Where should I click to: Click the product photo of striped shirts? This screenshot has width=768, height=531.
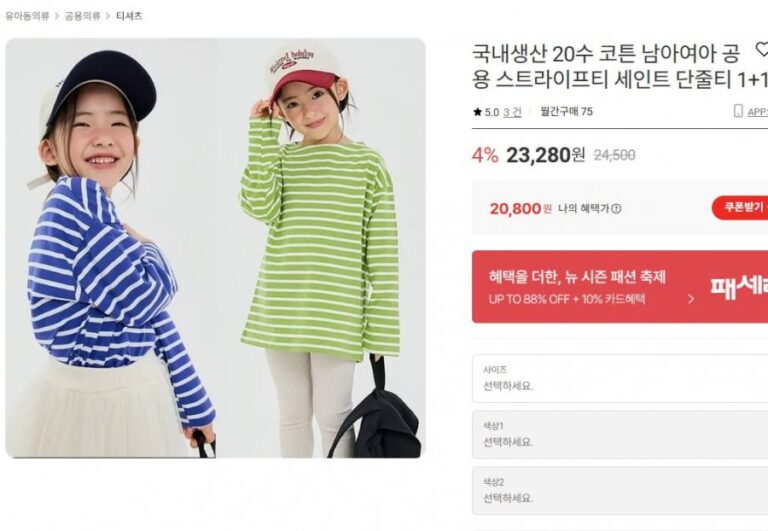click(x=216, y=248)
